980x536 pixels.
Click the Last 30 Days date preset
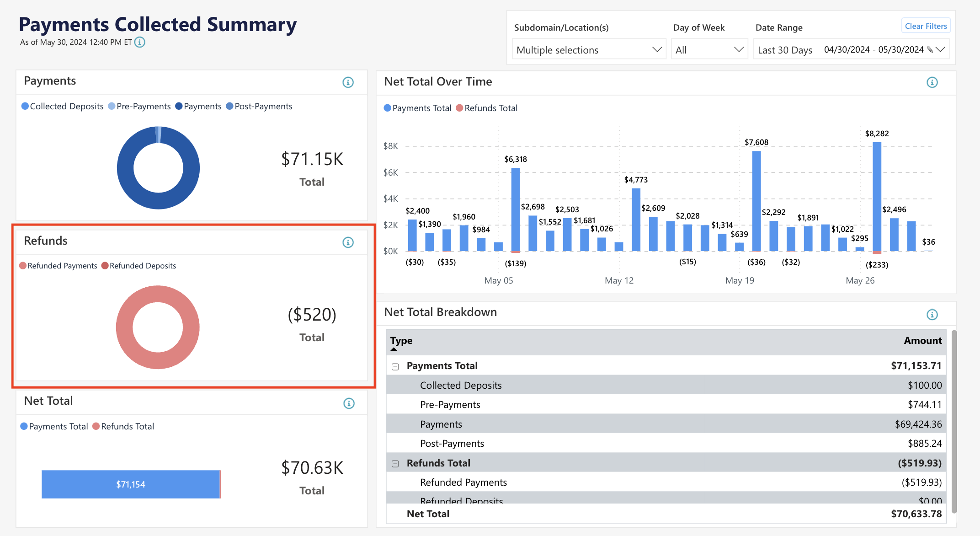click(x=785, y=50)
